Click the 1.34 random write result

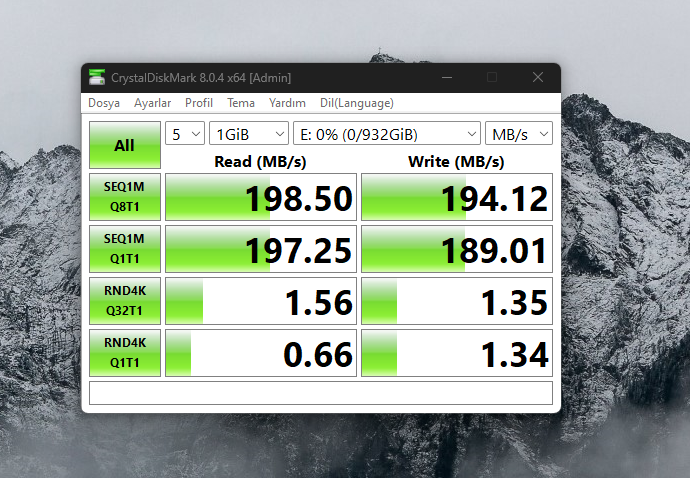[x=457, y=353]
